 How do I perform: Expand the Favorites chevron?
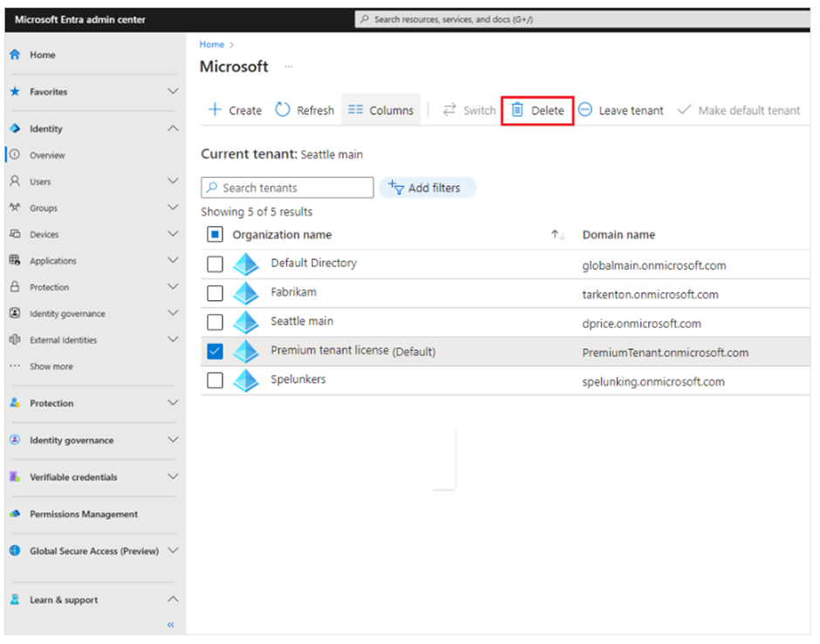[173, 91]
